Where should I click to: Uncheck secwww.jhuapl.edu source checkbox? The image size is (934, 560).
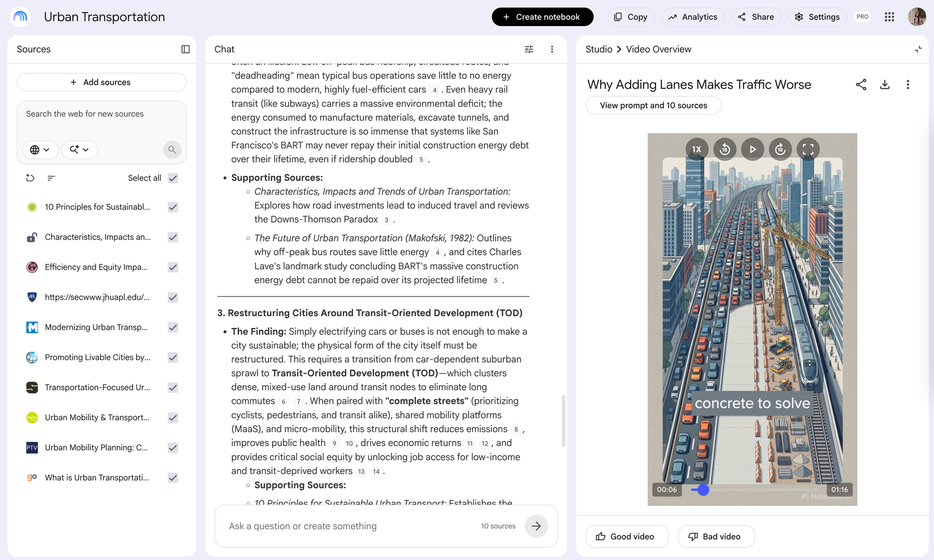click(x=173, y=297)
